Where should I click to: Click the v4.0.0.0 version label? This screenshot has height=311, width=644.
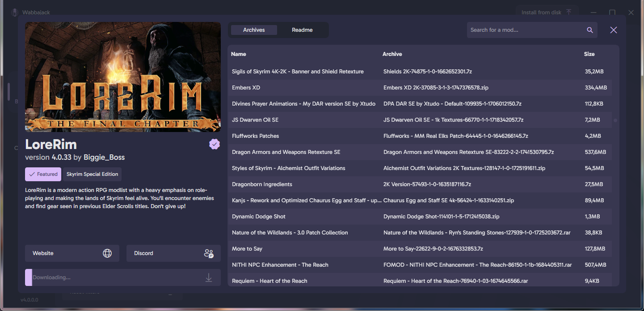[29, 299]
